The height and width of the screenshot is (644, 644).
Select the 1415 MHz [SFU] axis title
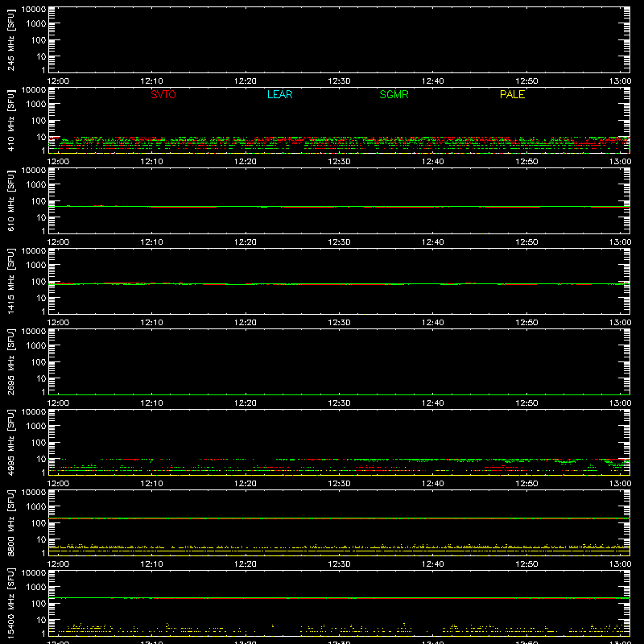coord(10,281)
